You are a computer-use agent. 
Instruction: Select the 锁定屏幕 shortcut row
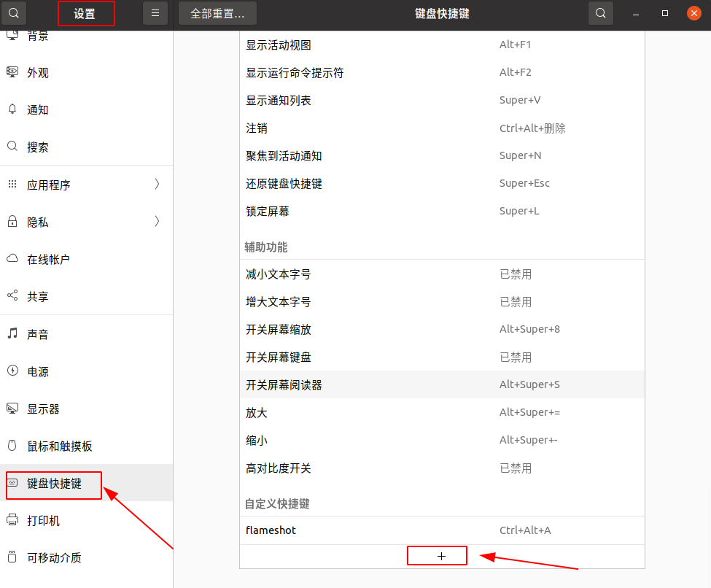point(442,211)
